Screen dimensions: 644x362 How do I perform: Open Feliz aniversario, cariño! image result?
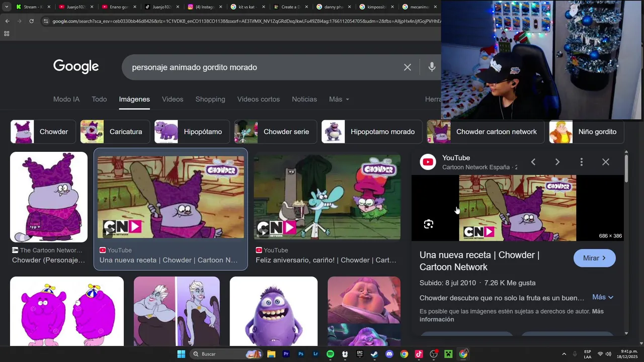[x=327, y=197]
